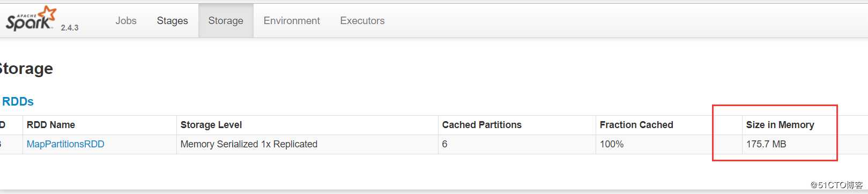Click the ID column header
Screen dimensions: 868x194
coord(3,125)
